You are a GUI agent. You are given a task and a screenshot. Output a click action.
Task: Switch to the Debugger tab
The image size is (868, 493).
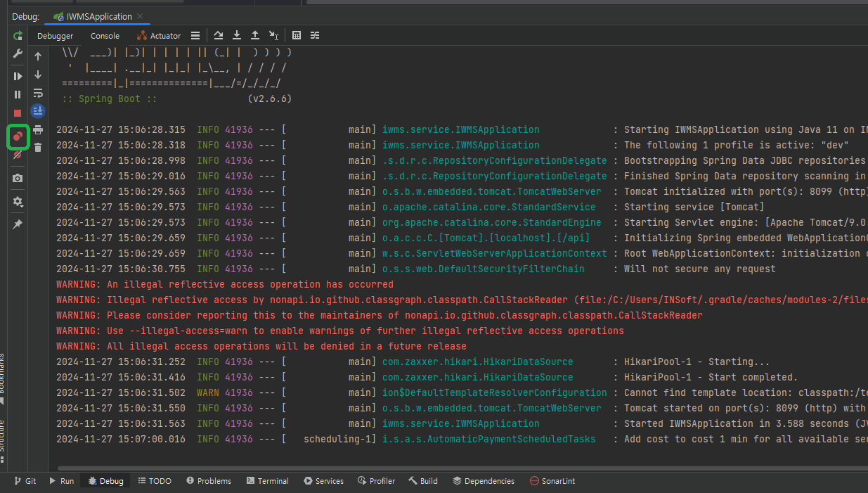tap(55, 36)
